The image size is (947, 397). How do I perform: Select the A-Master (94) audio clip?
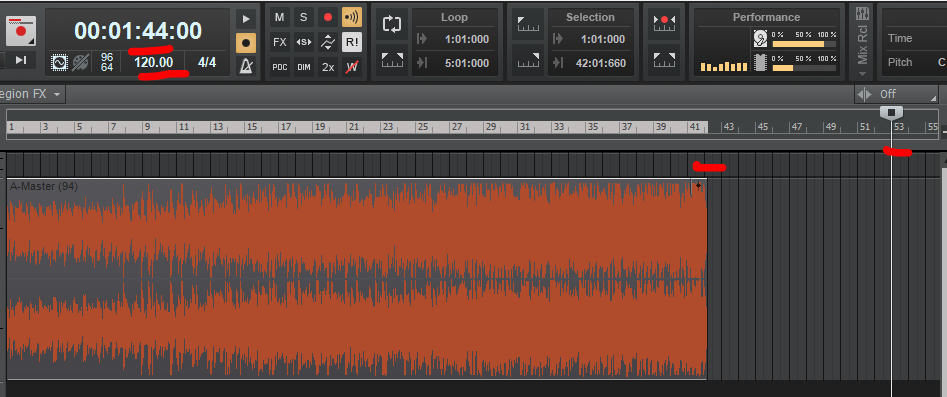click(356, 279)
